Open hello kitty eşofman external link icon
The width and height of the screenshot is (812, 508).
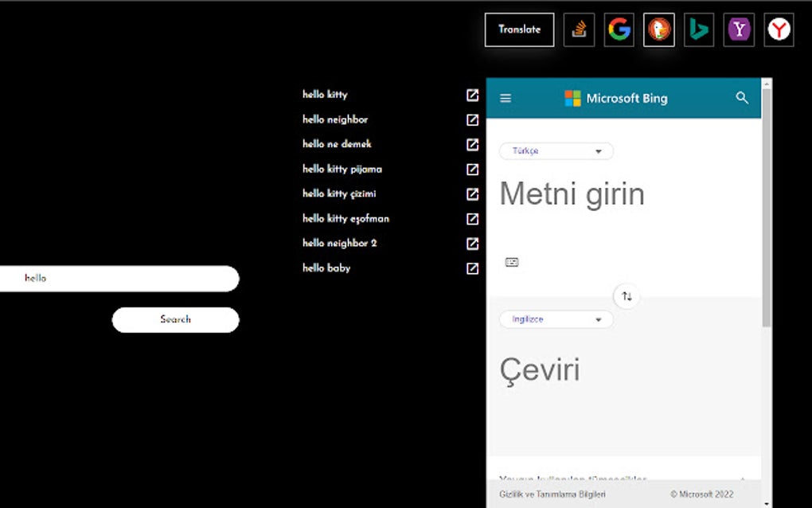tap(472, 219)
